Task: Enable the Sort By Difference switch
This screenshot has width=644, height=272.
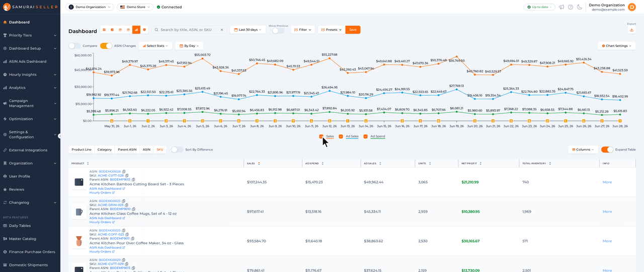Action: click(x=177, y=150)
